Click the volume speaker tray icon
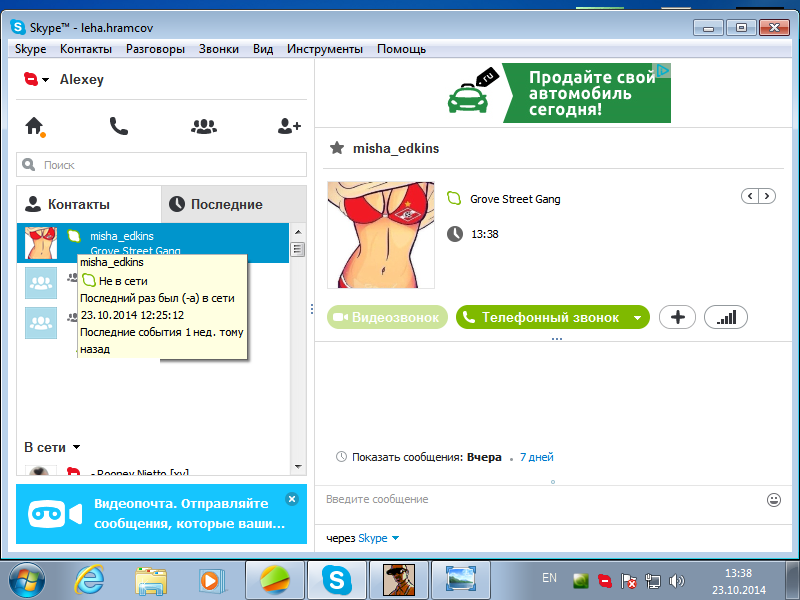The height and width of the screenshot is (600, 800). tap(677, 581)
